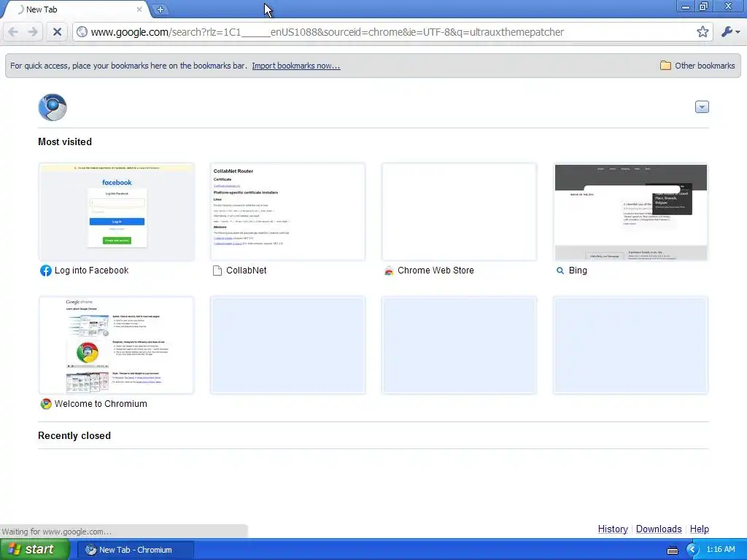Image resolution: width=747 pixels, height=560 pixels.
Task: Select the New Tab tab
Action: click(x=76, y=9)
